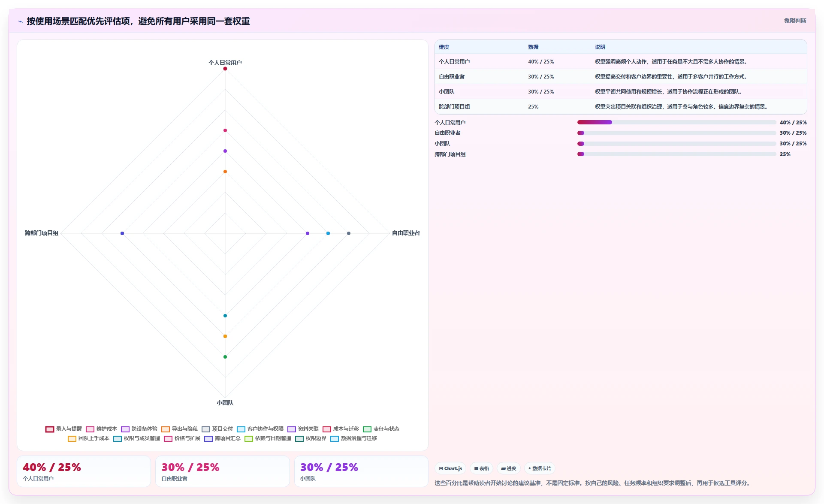Click the purple point on the 自由职业者 axis
Screen dimensions: 824x504
[308, 233]
